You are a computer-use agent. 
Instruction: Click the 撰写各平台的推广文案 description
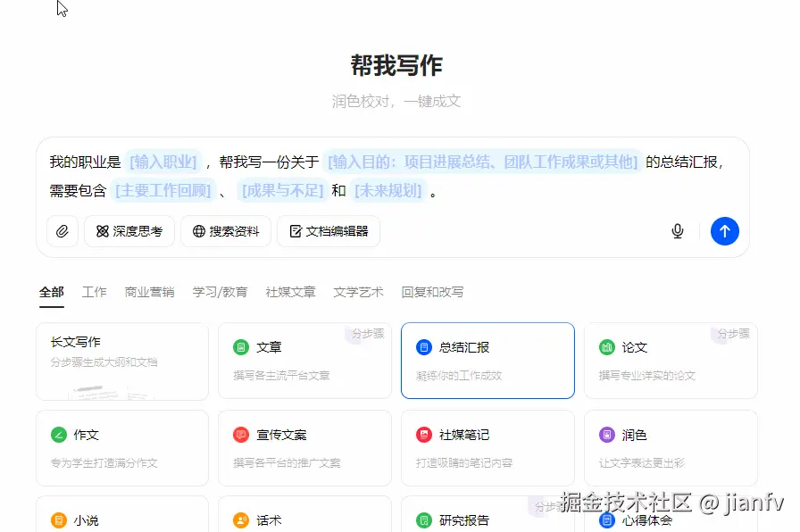point(287,463)
